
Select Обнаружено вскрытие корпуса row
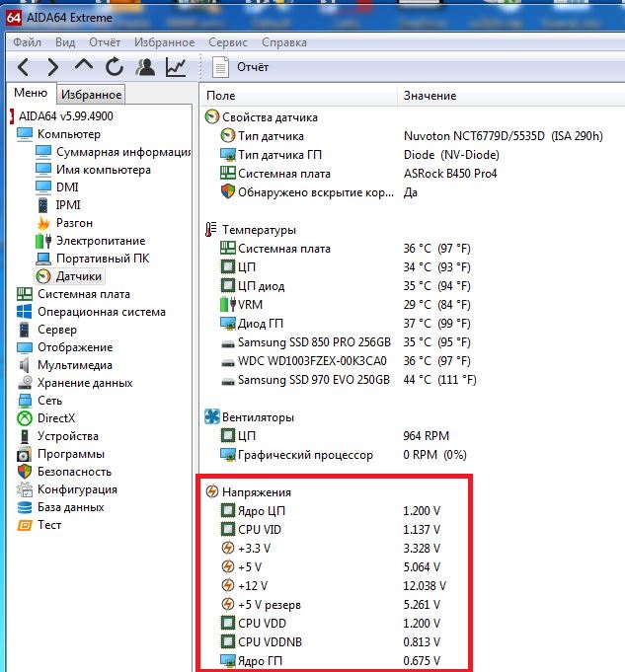319,192
